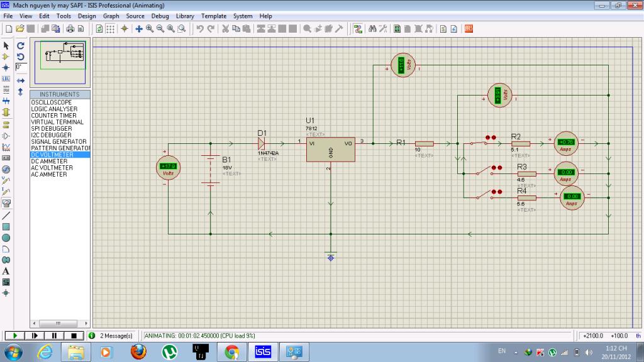Screen dimensions: 644x362
Task: Stop the simulation
Action: [x=74, y=336]
